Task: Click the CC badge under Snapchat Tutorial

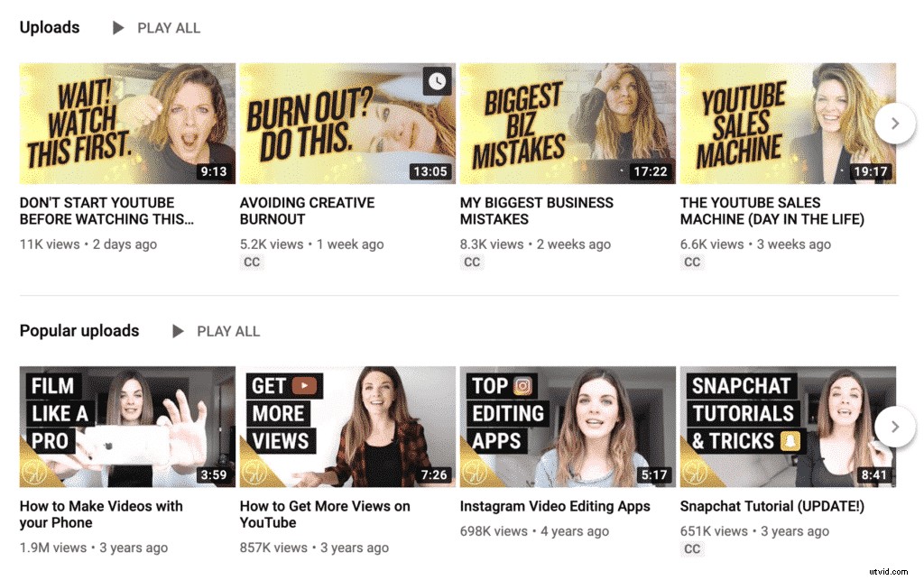Action: tap(692, 548)
